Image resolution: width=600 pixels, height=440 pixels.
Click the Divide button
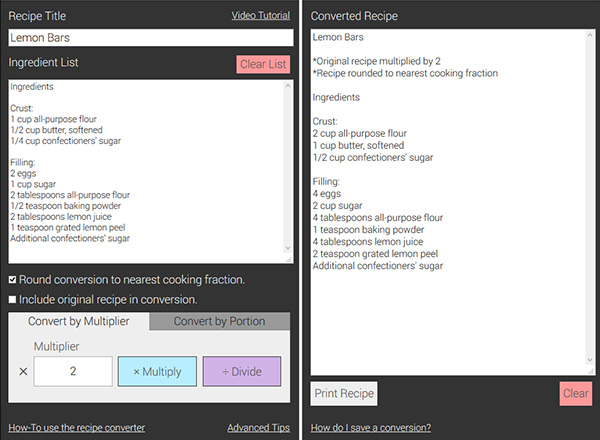pos(242,372)
